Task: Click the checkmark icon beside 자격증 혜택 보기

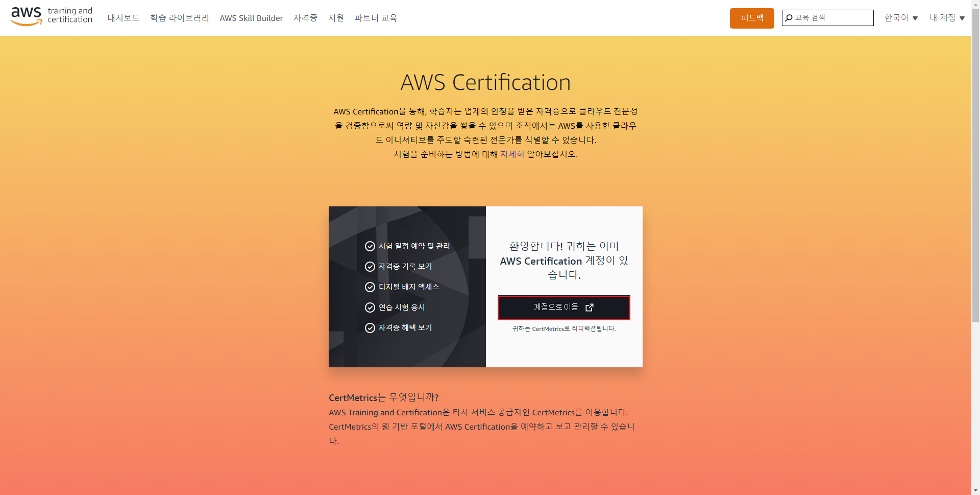Action: tap(370, 328)
